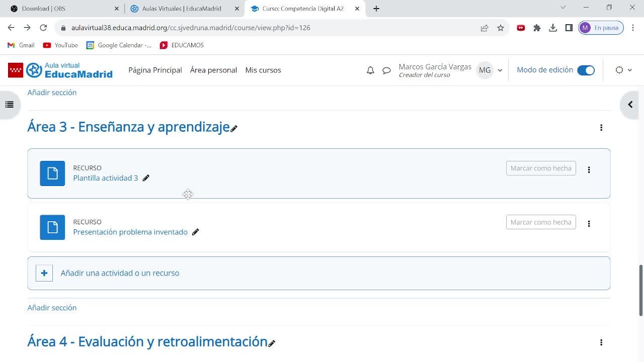Edit the Plantilla actividad 3 title pencil
The width and height of the screenshot is (644, 362).
[146, 178]
